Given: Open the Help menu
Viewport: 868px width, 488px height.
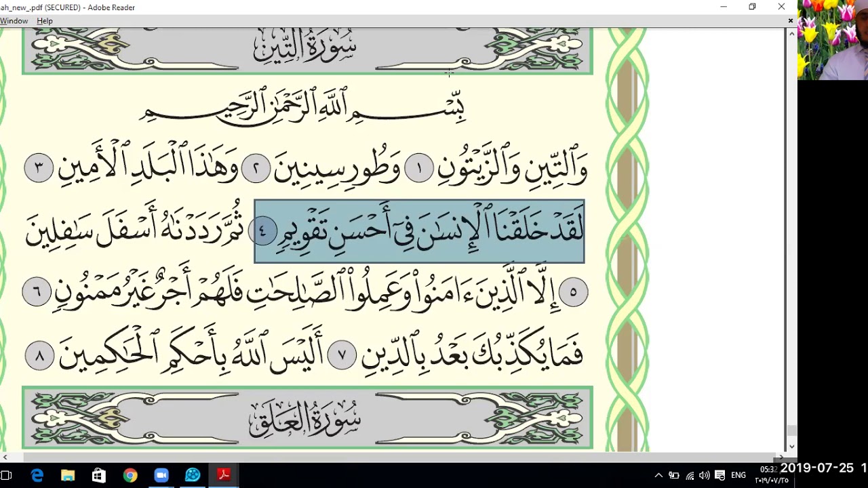Looking at the screenshot, I should (x=45, y=21).
